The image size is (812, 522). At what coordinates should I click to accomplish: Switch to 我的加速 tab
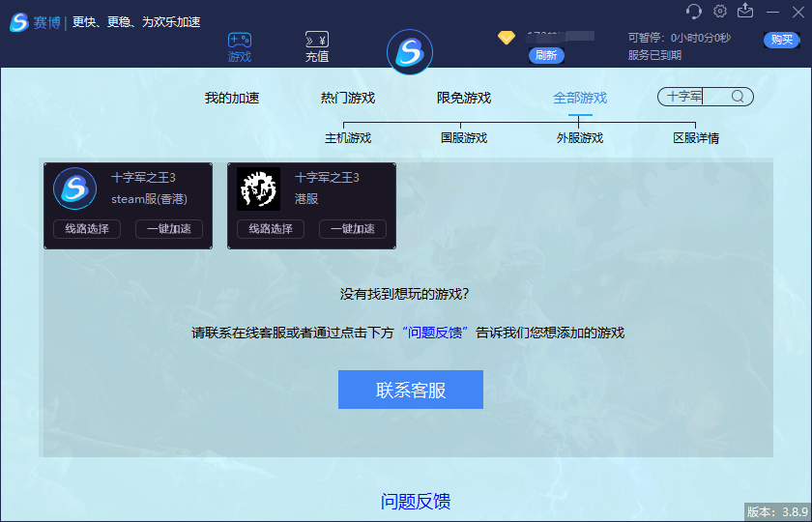[x=232, y=98]
